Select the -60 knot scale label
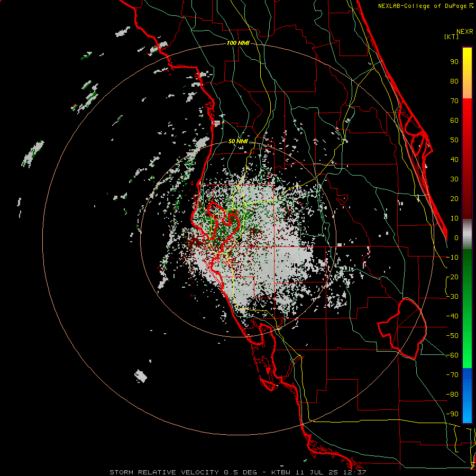The height and width of the screenshot is (476, 476). tap(452, 355)
